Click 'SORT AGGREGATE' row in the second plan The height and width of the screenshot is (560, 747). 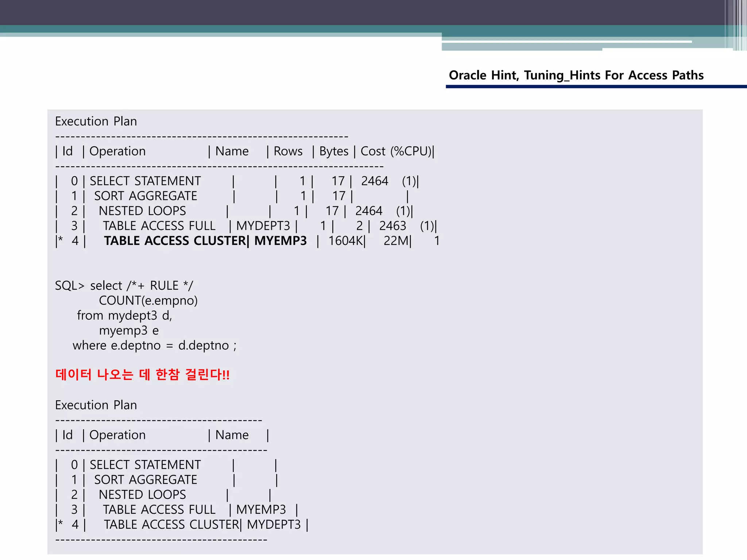(146, 480)
